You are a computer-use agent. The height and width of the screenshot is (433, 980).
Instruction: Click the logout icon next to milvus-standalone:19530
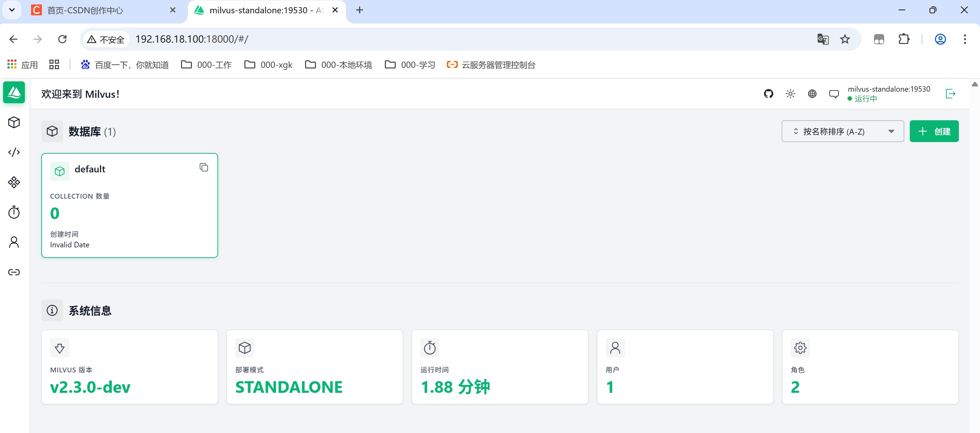pos(950,94)
